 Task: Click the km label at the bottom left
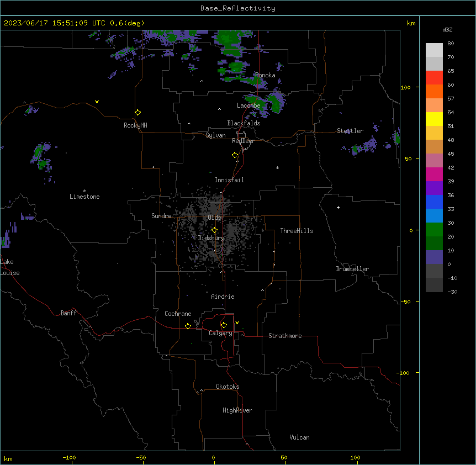[x=8, y=459]
